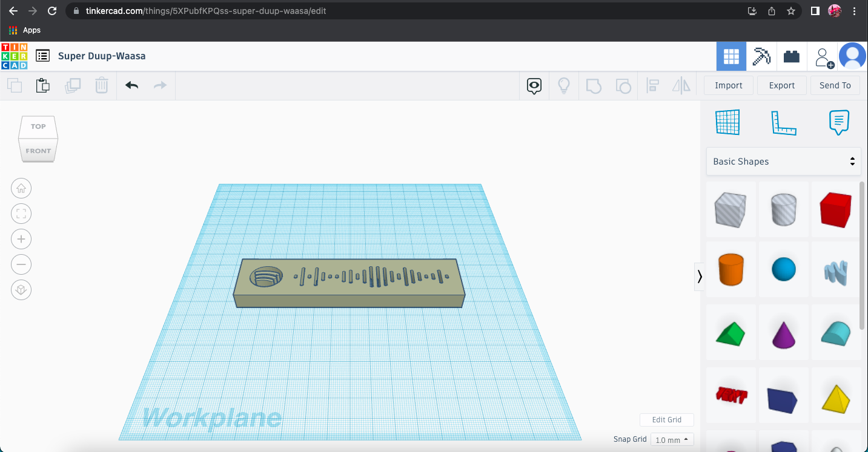This screenshot has height=452, width=868.
Task: Click the Export button
Action: tap(782, 85)
